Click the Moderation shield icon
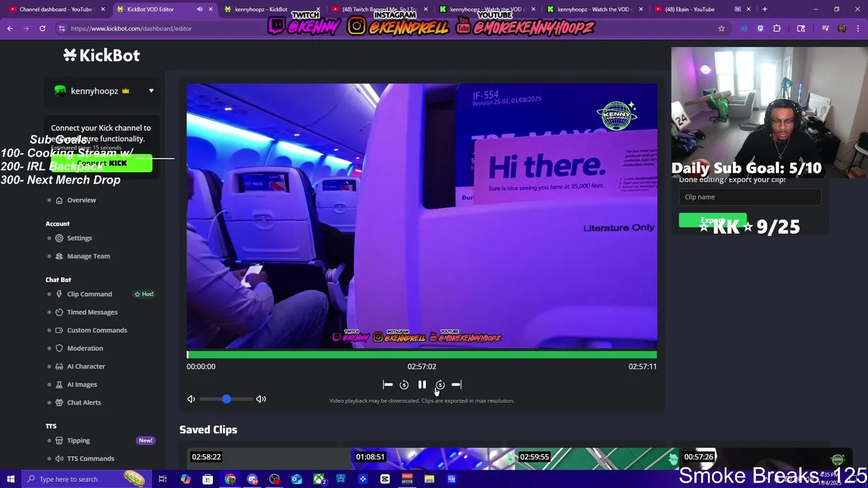 pyautogui.click(x=59, y=348)
